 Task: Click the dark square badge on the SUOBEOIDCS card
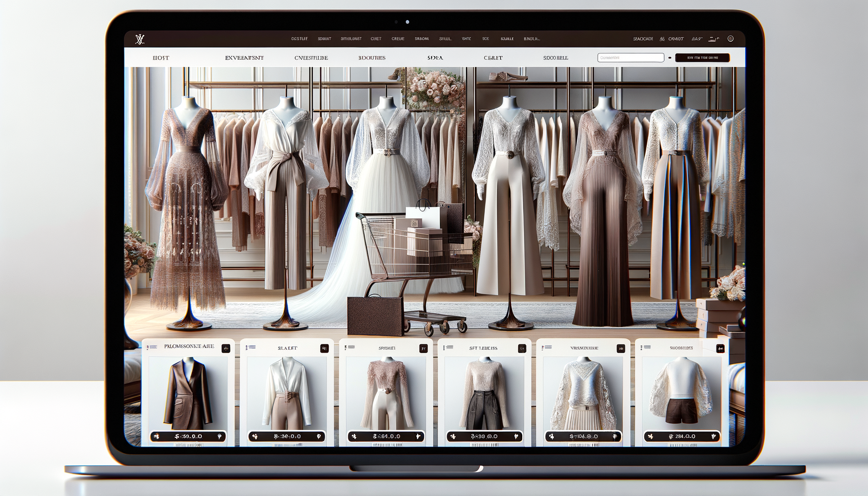[x=720, y=348]
